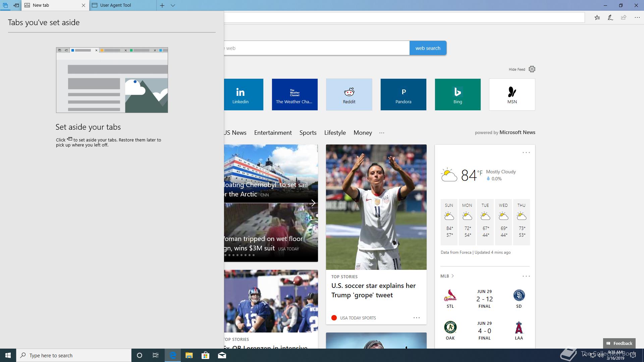Open the Favorites hub star icon
Viewport: 644px width, 362px height.
coord(597,17)
